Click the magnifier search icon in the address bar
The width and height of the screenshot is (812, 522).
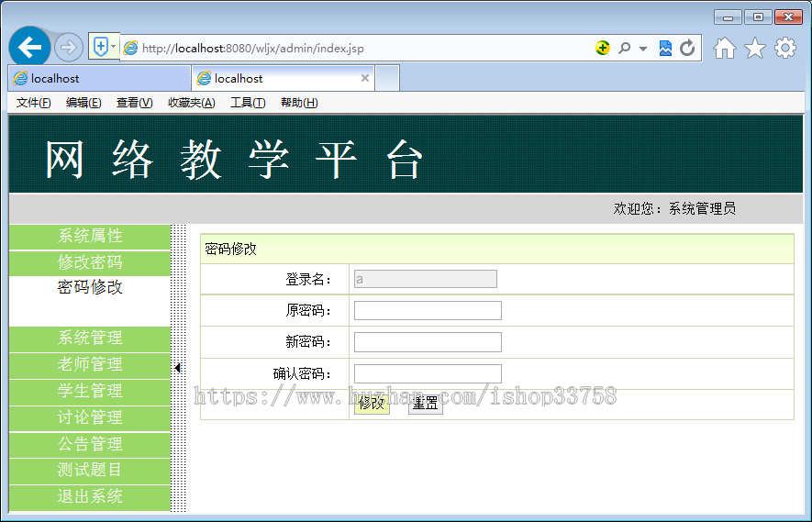point(625,48)
